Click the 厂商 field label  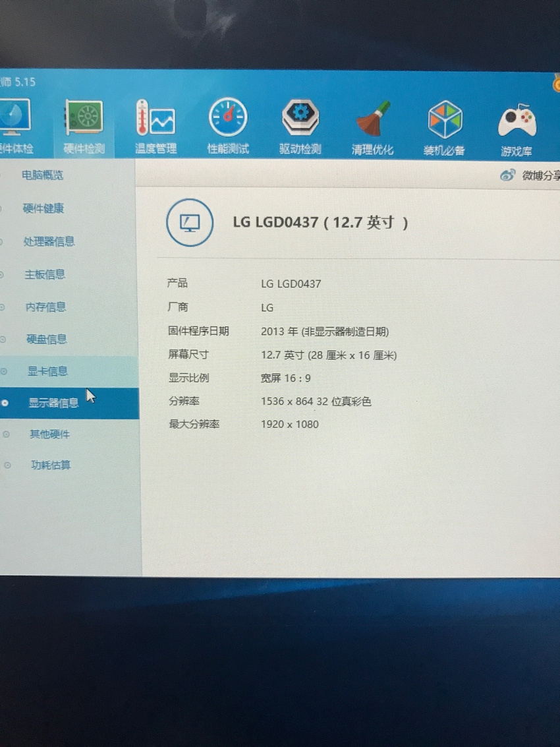click(x=178, y=307)
